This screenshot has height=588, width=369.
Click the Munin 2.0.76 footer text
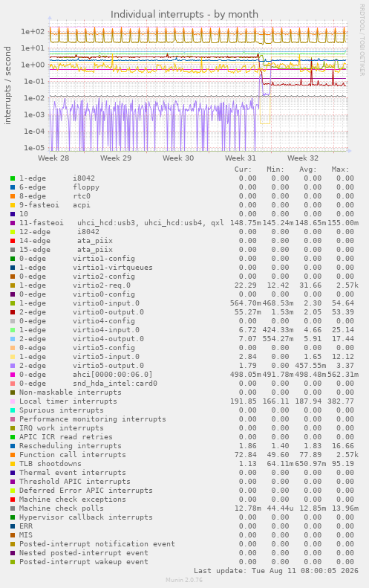[x=184, y=580]
